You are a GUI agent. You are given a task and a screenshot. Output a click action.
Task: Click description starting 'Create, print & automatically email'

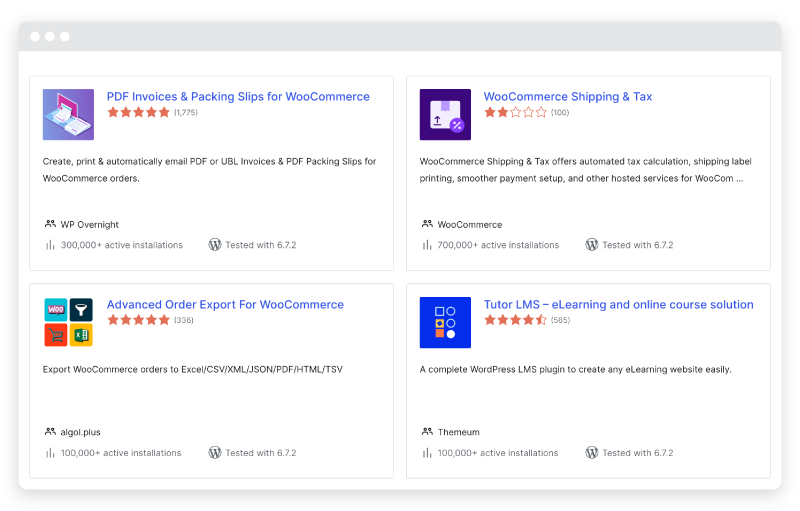(209, 170)
